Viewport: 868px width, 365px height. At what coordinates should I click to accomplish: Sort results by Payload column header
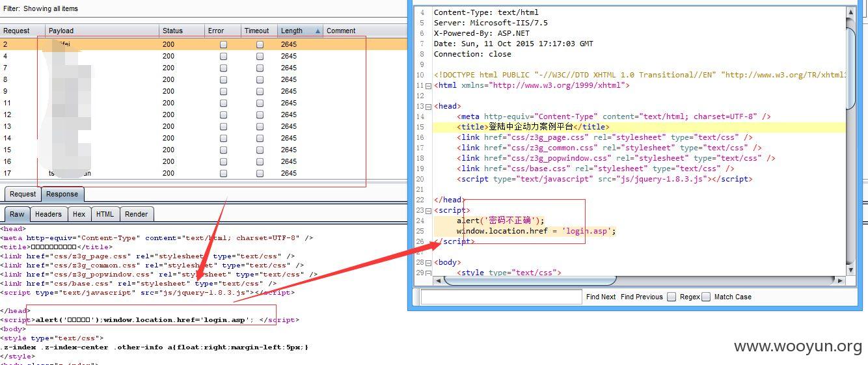[x=102, y=31]
